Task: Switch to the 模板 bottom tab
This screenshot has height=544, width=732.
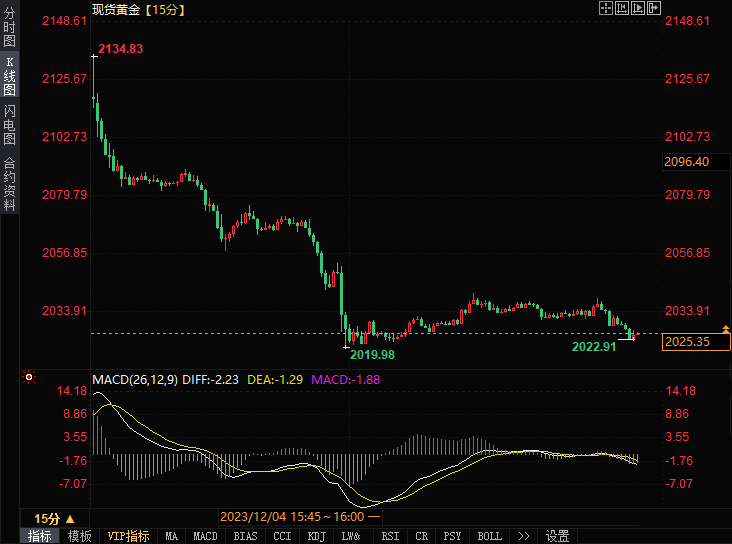Action: (x=79, y=536)
